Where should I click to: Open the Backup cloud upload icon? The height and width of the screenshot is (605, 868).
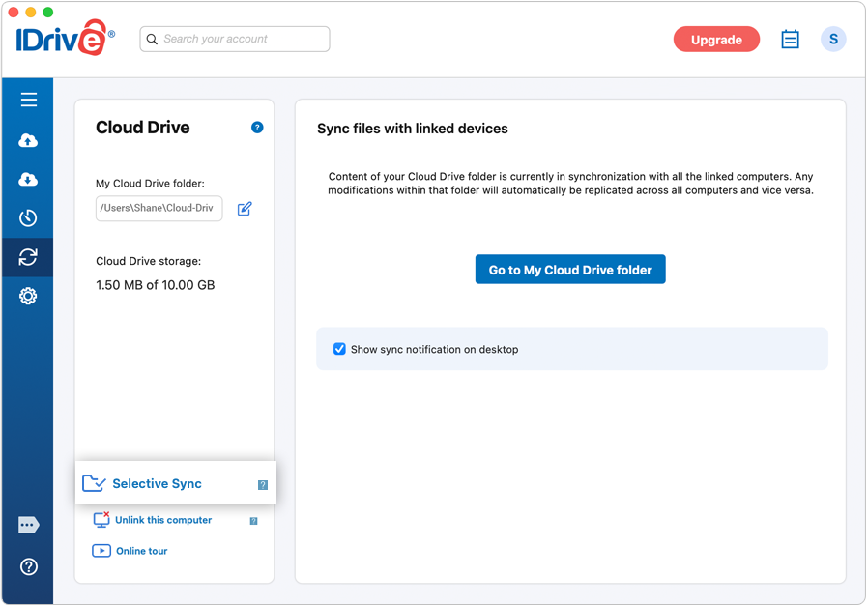[28, 140]
